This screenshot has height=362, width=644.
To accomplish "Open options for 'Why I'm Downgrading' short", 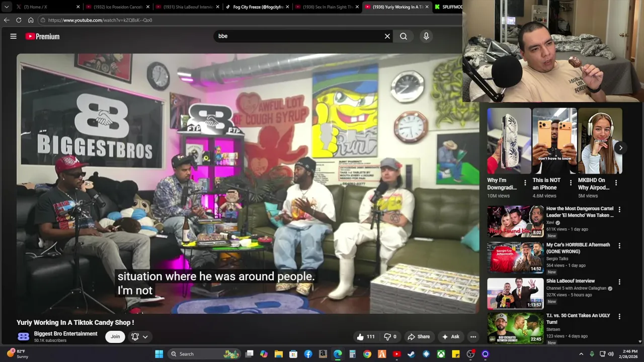I will click(525, 183).
